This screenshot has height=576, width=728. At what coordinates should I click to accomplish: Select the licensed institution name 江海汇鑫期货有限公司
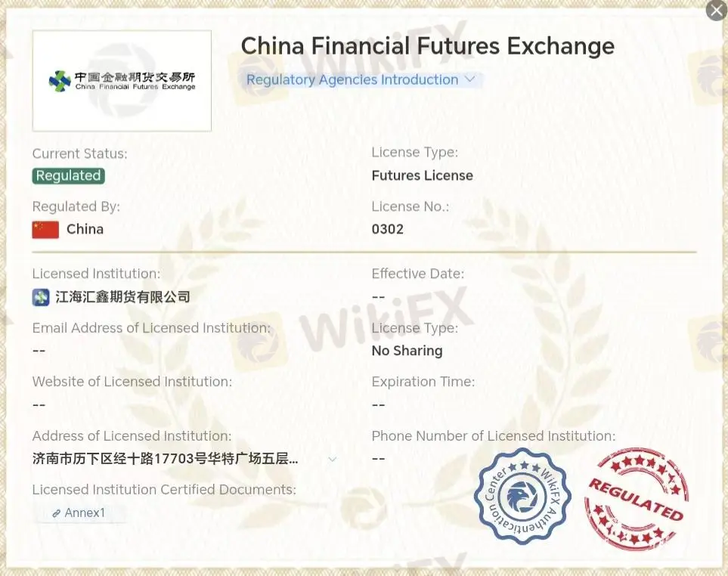122,297
